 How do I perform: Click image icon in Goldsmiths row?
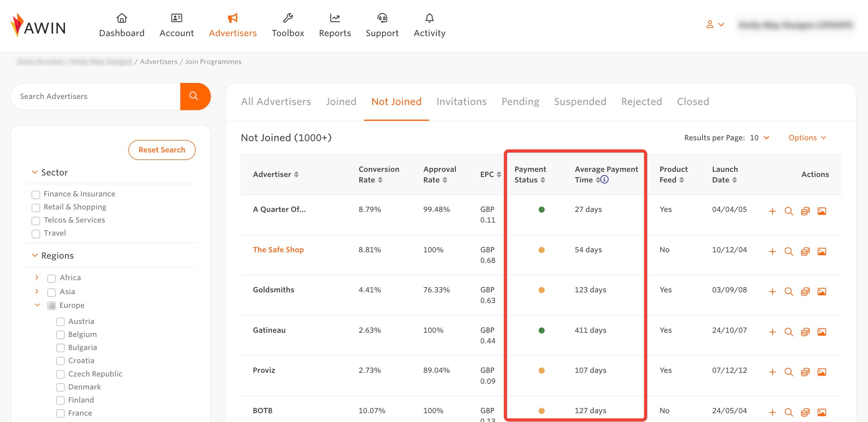point(822,291)
